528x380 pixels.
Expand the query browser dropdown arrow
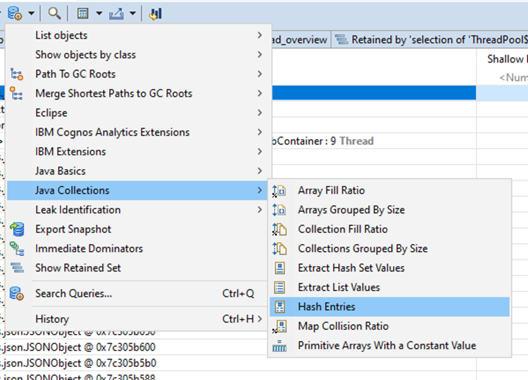click(31, 13)
